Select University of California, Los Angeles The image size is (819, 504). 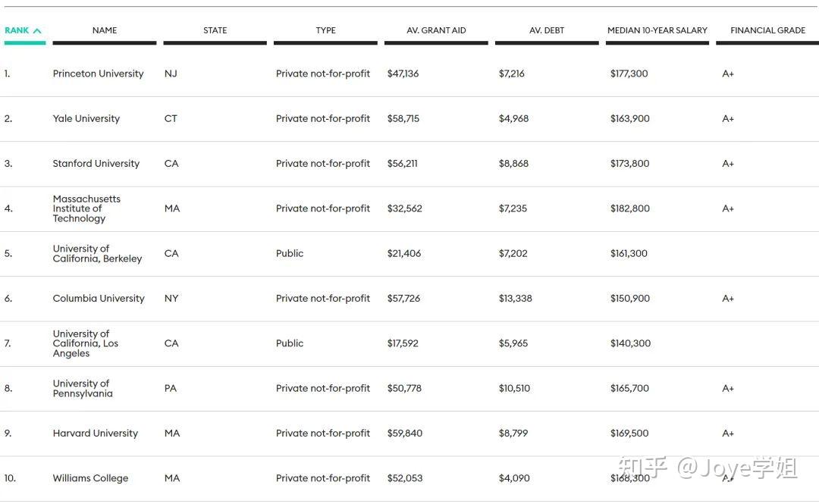[85, 343]
